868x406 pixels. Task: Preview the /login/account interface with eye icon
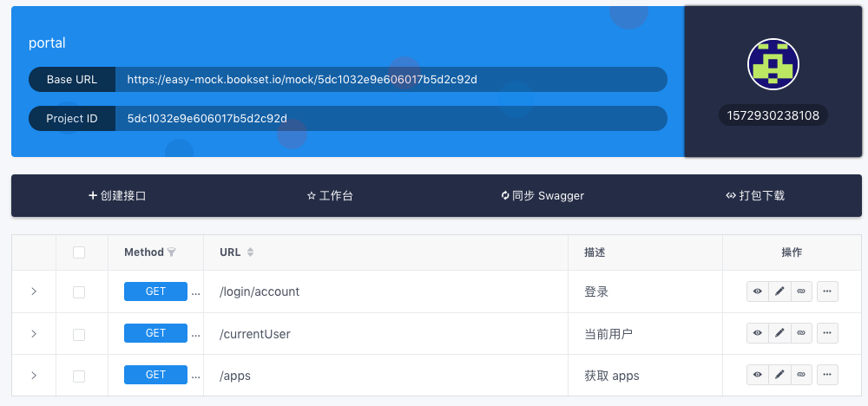coord(757,291)
